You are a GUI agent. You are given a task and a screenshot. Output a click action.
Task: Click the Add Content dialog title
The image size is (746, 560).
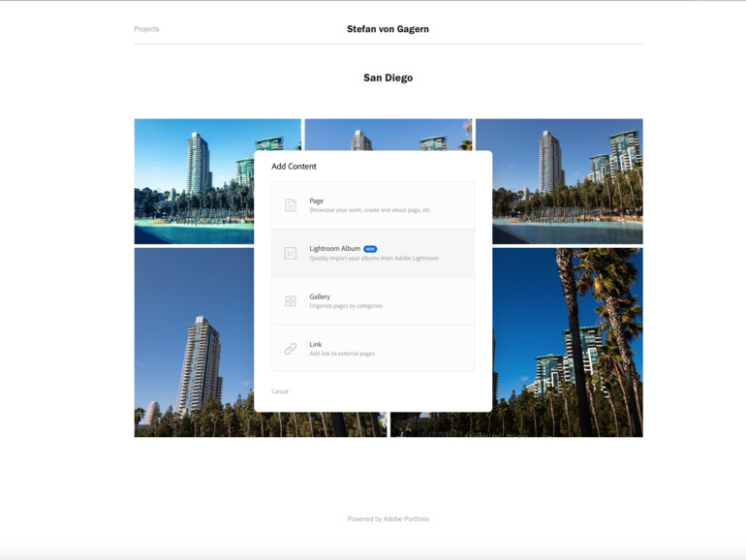pyautogui.click(x=294, y=166)
